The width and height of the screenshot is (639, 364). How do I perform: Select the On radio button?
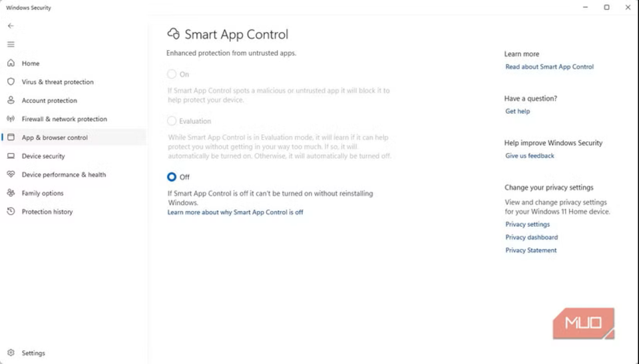tap(172, 75)
